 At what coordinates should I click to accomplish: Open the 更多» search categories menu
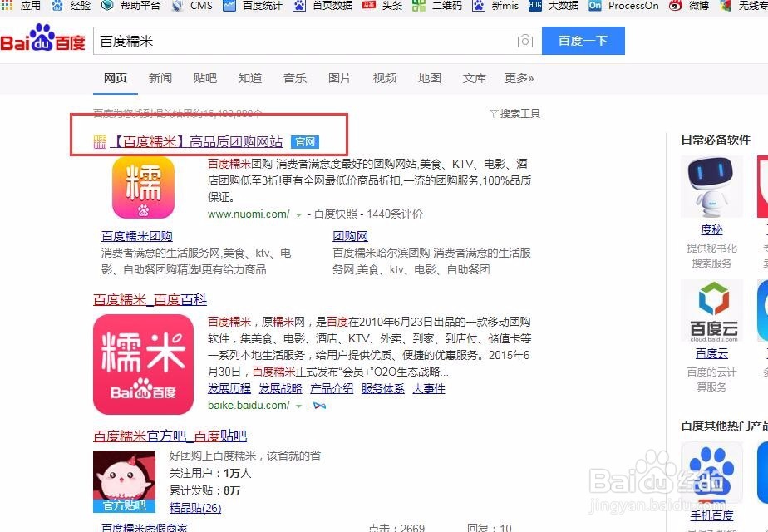click(519, 78)
